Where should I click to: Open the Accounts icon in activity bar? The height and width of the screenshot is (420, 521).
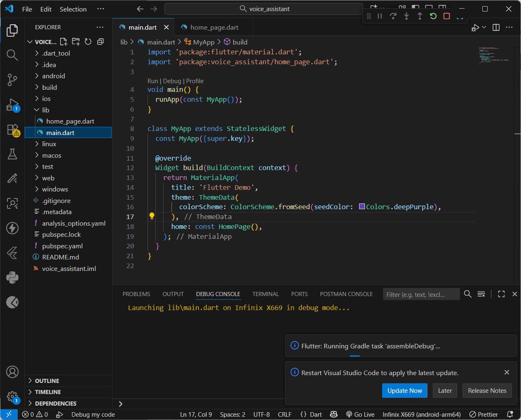(12, 372)
